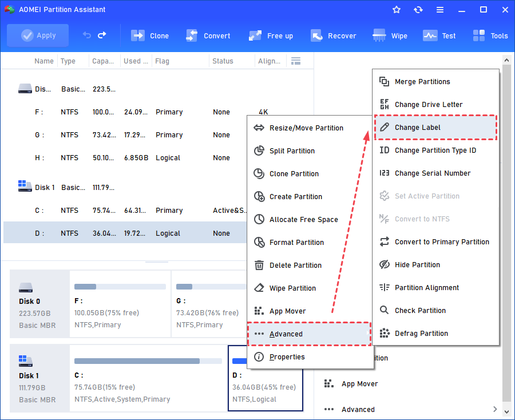Select Delete Partition from context menu
The height and width of the screenshot is (420, 515).
pos(309,266)
